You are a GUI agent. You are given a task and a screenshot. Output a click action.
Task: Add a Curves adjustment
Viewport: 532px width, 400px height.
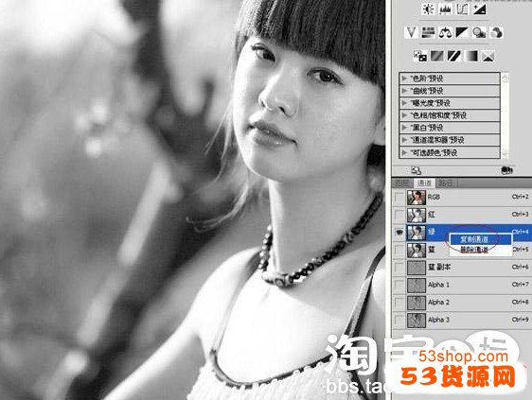tap(462, 9)
